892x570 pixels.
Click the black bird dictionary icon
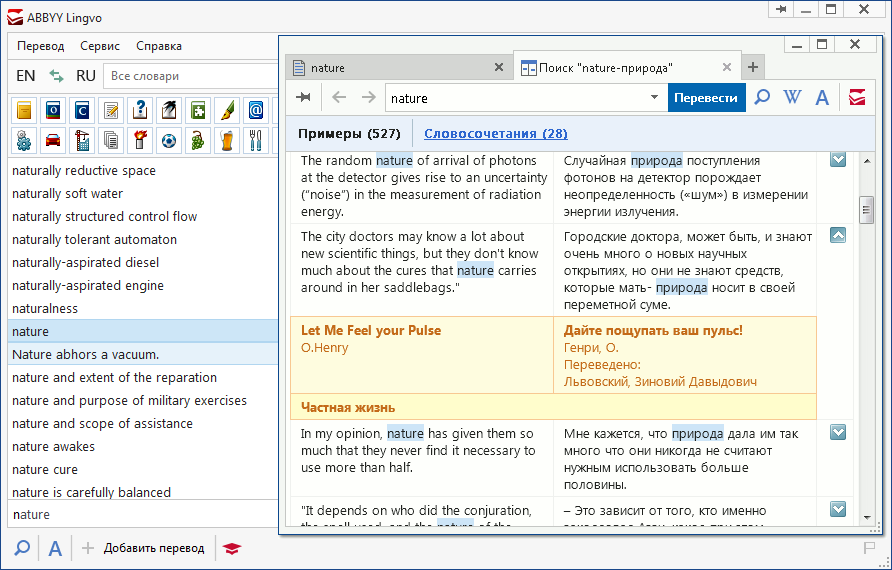click(169, 110)
